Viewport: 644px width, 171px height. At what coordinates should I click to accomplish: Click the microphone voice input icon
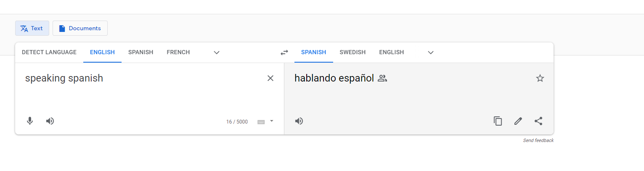(30, 121)
